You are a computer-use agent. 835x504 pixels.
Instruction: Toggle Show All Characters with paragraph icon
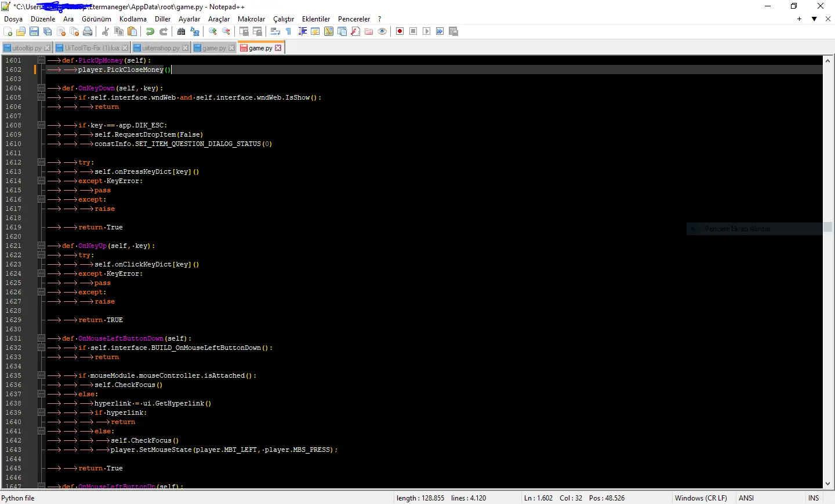288,31
